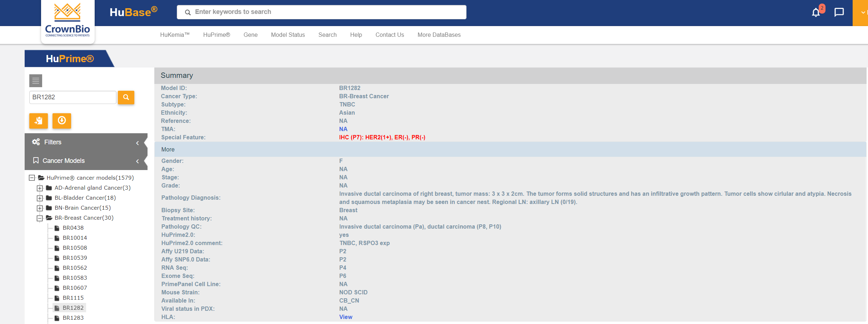Click the orange search magnifier button
Screen dimensions: 868x324
pyautogui.click(x=126, y=97)
